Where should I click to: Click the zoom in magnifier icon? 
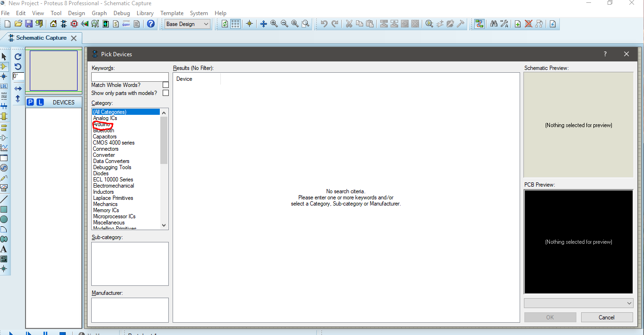click(x=274, y=24)
